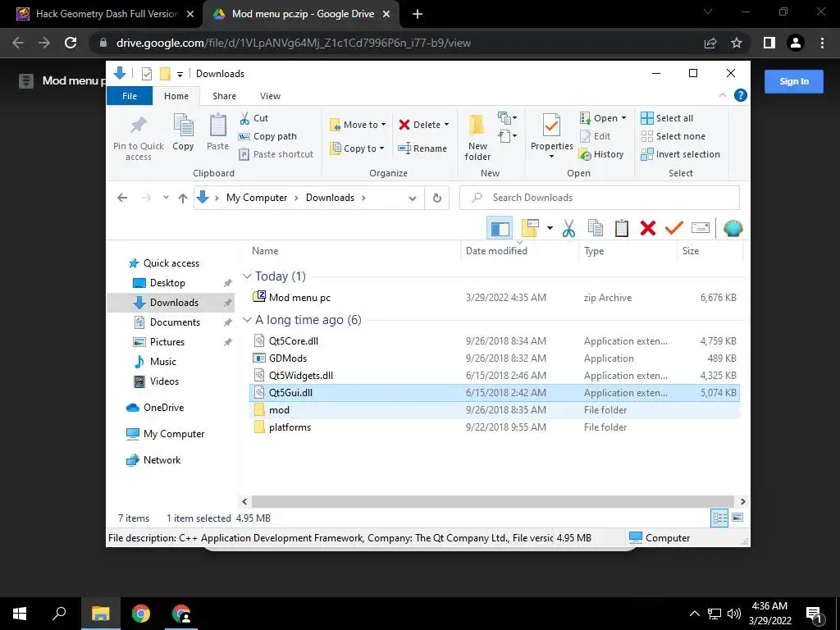The image size is (840, 630).
Task: Open Chrome side panel icon
Action: pos(769,43)
